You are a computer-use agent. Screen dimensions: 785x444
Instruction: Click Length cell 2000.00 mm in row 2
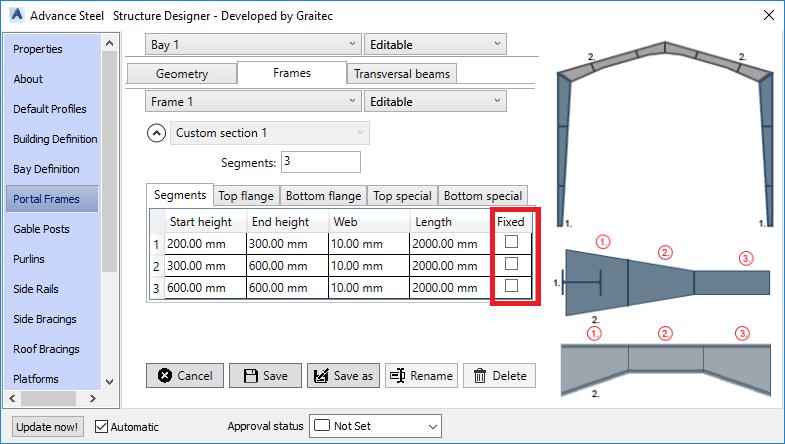pyautogui.click(x=450, y=266)
